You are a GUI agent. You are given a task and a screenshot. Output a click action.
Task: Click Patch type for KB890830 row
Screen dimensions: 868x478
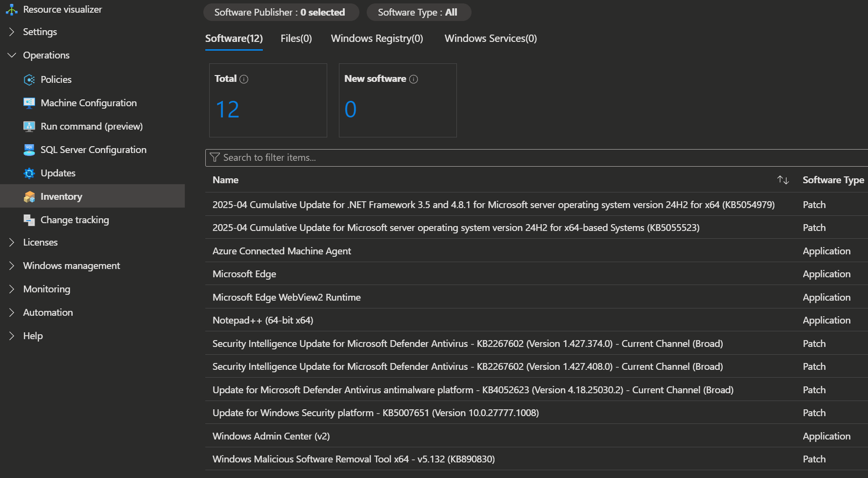pyautogui.click(x=814, y=459)
